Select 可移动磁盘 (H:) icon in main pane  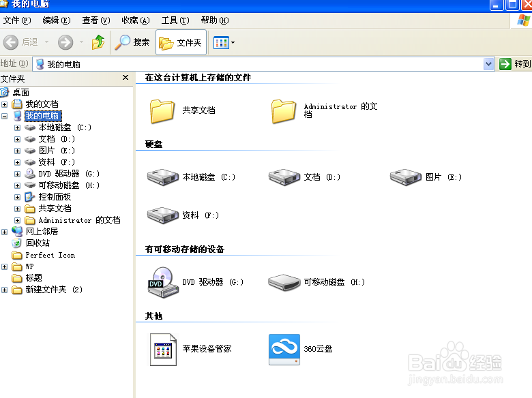[x=284, y=282]
